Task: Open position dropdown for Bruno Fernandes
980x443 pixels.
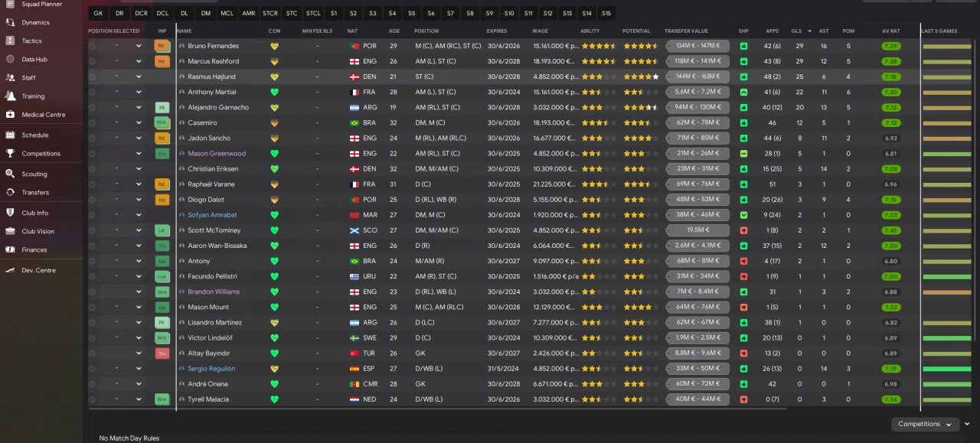Action: [139, 46]
